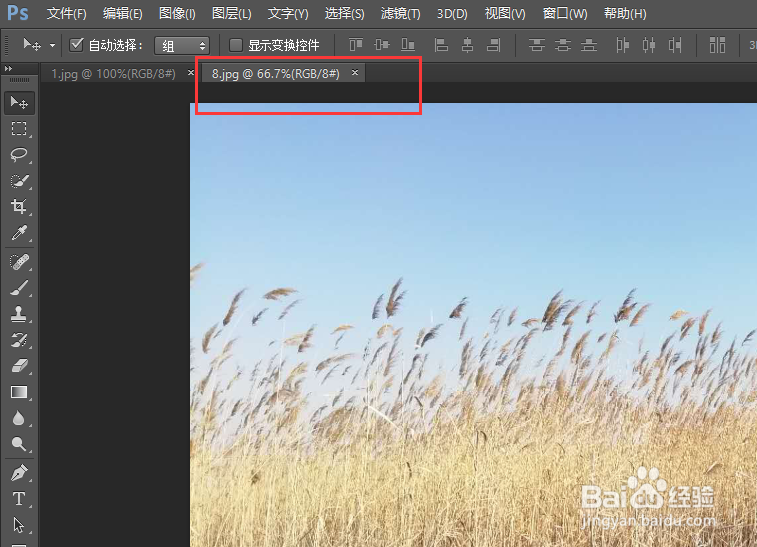Distribute left edges of layers
Screen dimensions: 757x547
pos(623,45)
